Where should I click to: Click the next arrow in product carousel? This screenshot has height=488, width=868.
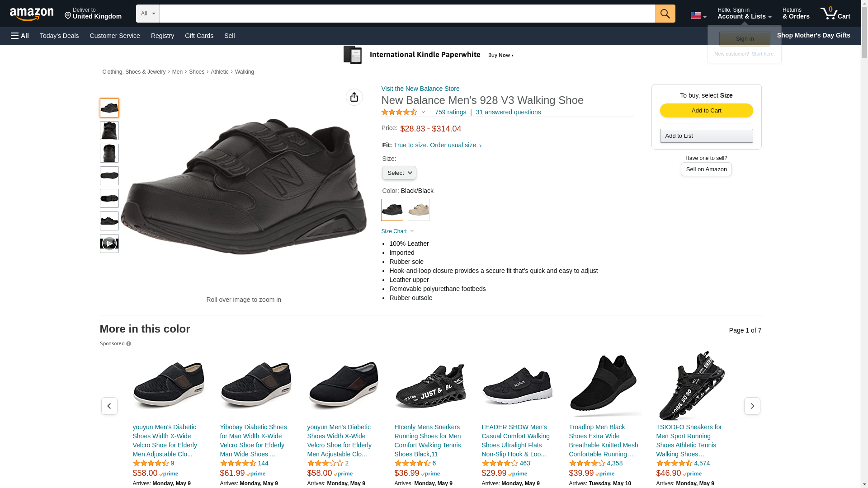752,406
